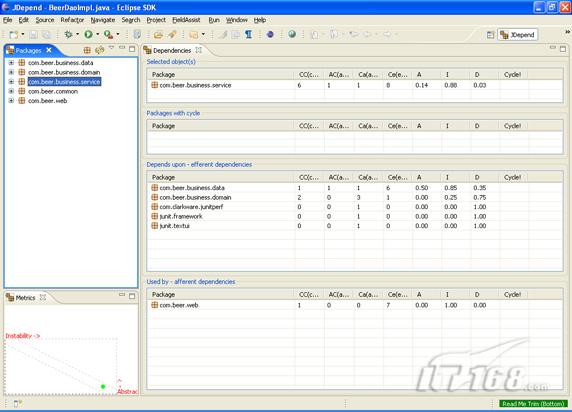
Task: Click the refresh icon in Packages view toolbar
Action: [x=99, y=50]
